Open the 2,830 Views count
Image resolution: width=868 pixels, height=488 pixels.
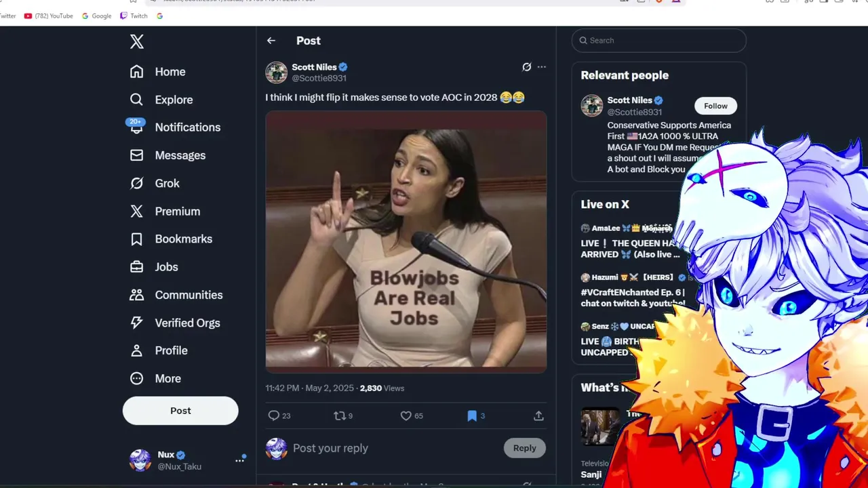click(382, 388)
